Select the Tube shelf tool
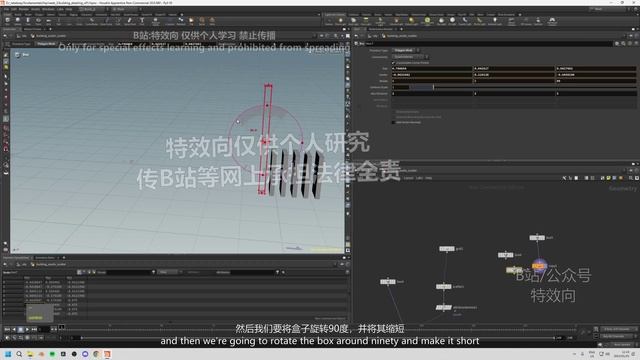640x360 pixels. (28, 21)
